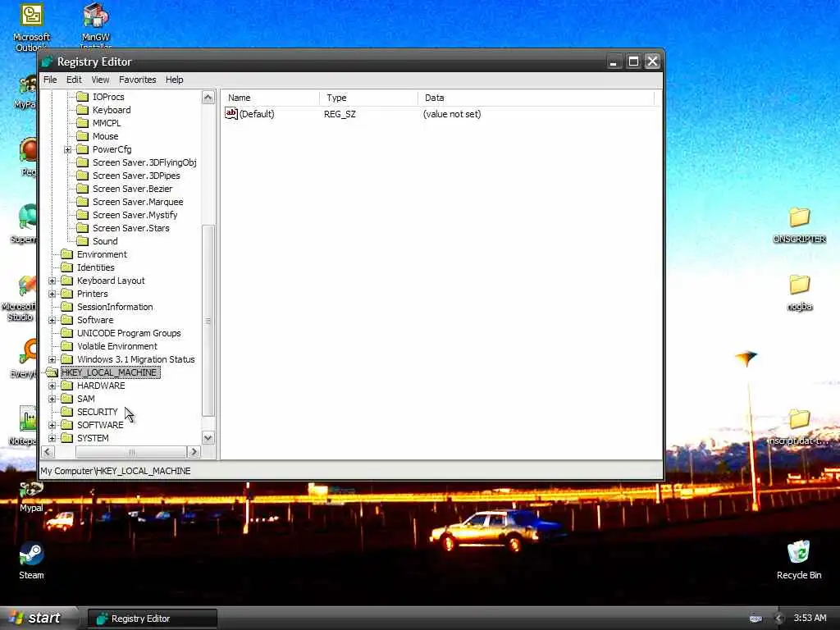Image resolution: width=840 pixels, height=630 pixels.
Task: Select Screen Saver.Marquee key
Action: coord(138,202)
